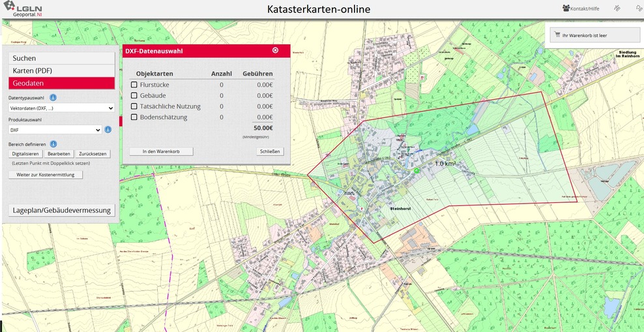Image resolution: width=644 pixels, height=332 pixels.
Task: Tick the Gebäude checkbox
Action: click(x=134, y=96)
